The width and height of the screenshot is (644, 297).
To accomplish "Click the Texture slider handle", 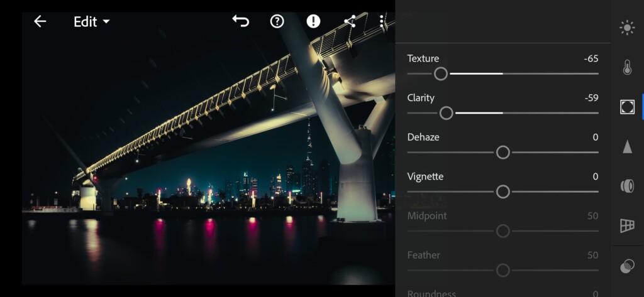I will coord(441,74).
